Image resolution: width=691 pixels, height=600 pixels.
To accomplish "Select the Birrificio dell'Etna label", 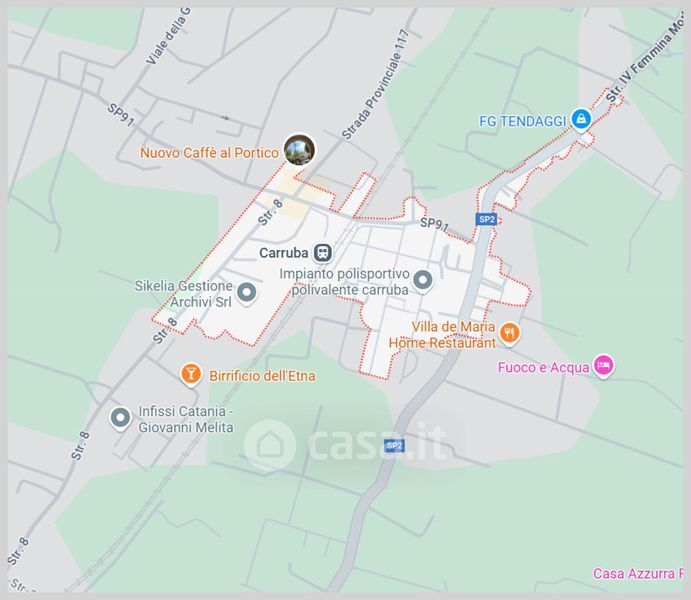I will pos(262,376).
